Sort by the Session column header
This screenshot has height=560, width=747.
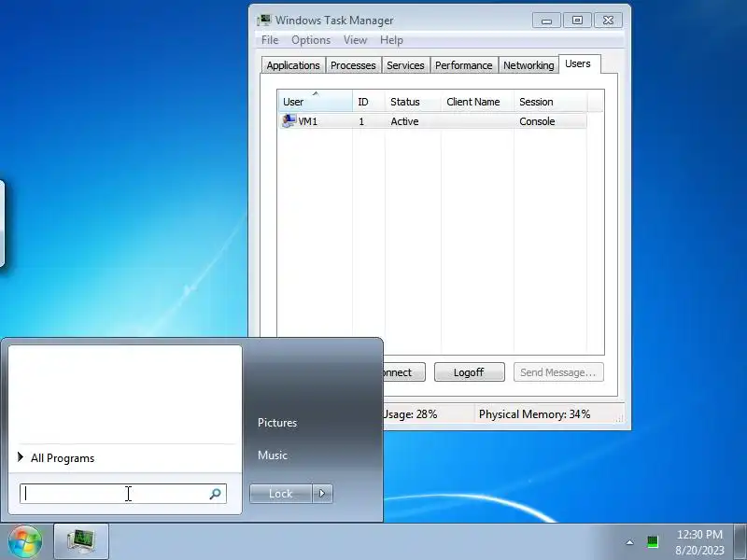click(x=551, y=102)
